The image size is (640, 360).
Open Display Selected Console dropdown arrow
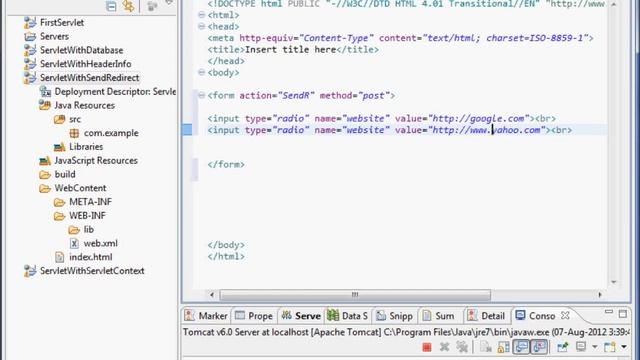click(x=595, y=347)
